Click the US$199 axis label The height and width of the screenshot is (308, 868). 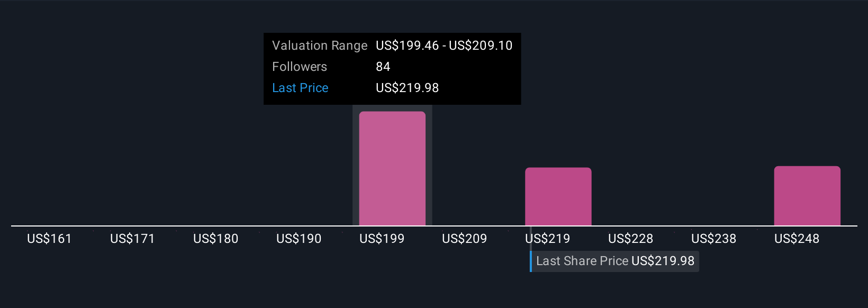(x=382, y=239)
